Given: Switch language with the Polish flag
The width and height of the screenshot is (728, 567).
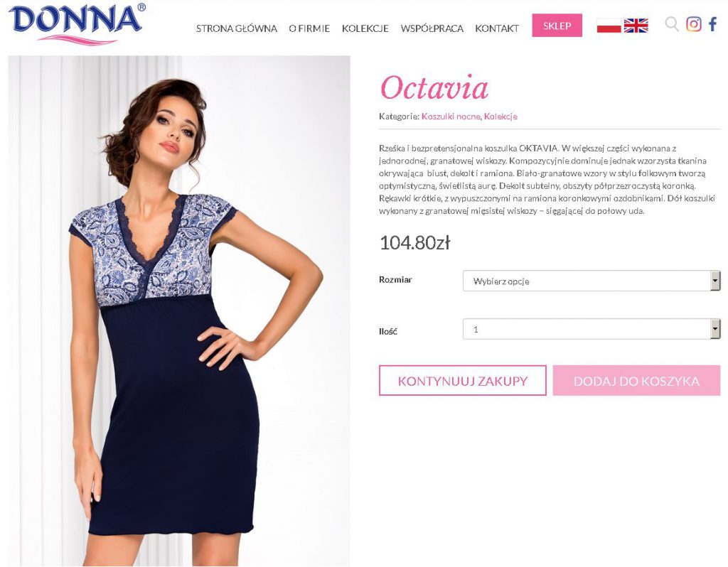Looking at the screenshot, I should (x=609, y=26).
